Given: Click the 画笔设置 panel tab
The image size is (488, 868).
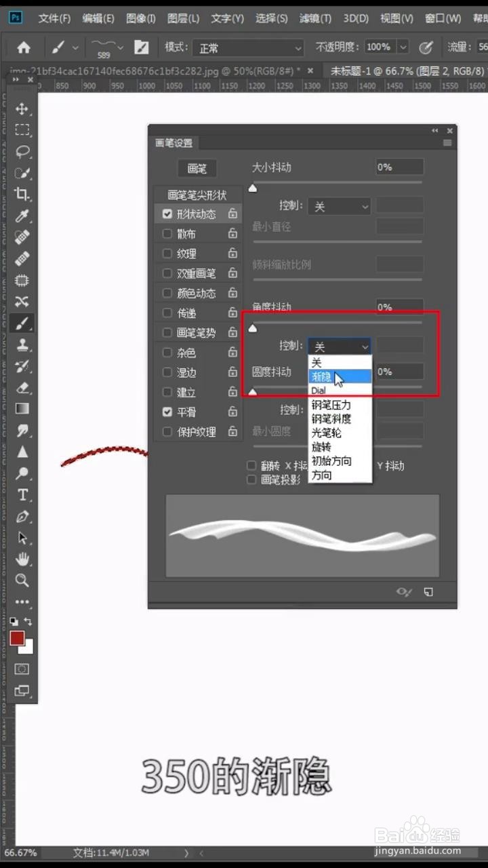Looking at the screenshot, I should pos(174,143).
